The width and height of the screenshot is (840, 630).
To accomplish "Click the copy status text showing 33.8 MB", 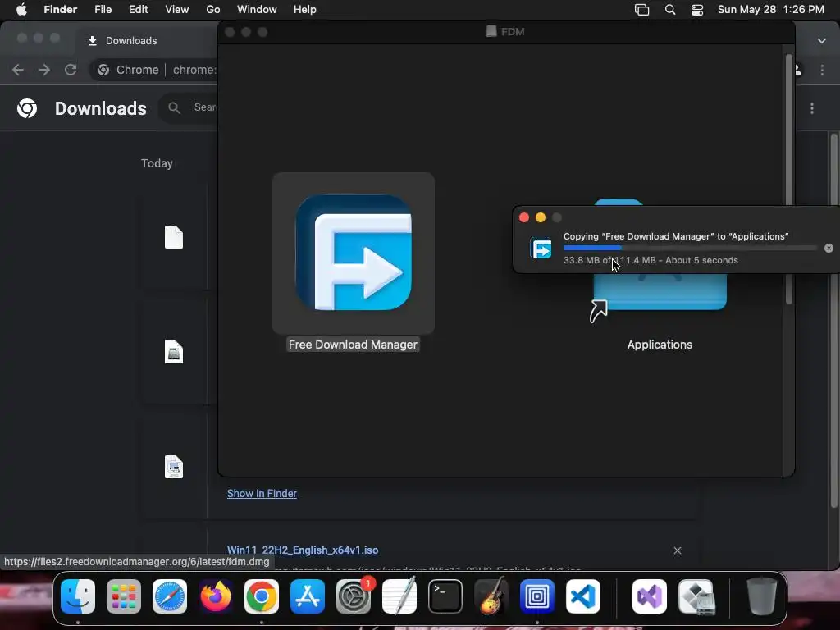I will coord(651,260).
